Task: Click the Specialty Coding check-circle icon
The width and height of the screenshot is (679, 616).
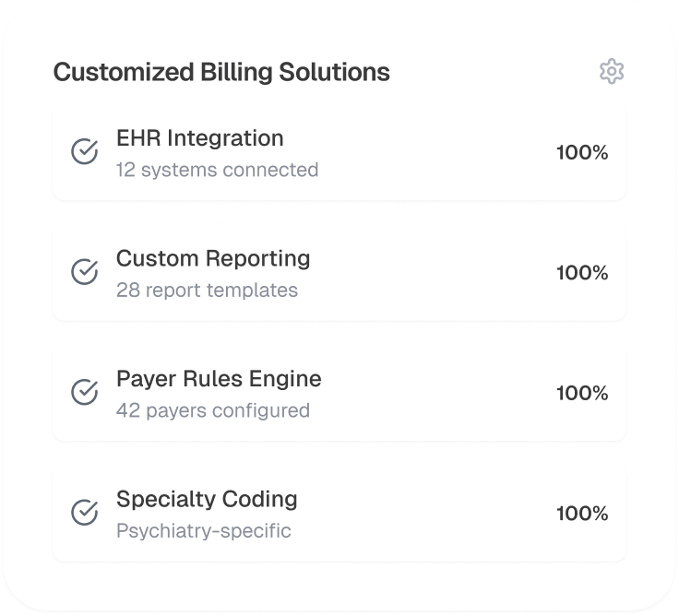Action: pos(85,513)
